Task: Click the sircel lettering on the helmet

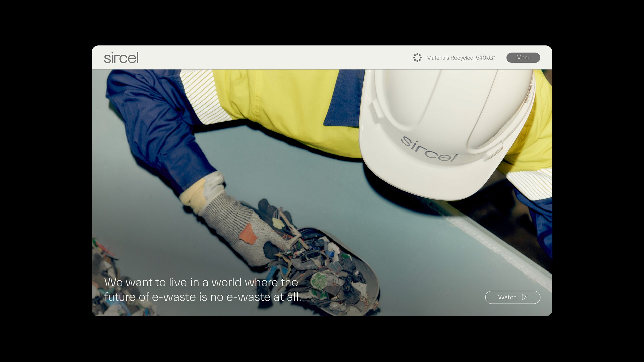Action: [429, 150]
